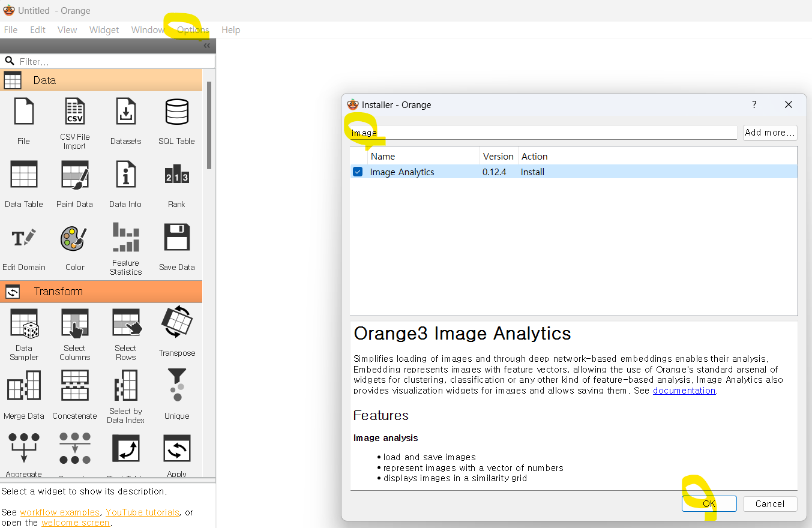Screen dimensions: 812x528
Task: Sort add-ons by the Name column header
Action: click(424, 157)
